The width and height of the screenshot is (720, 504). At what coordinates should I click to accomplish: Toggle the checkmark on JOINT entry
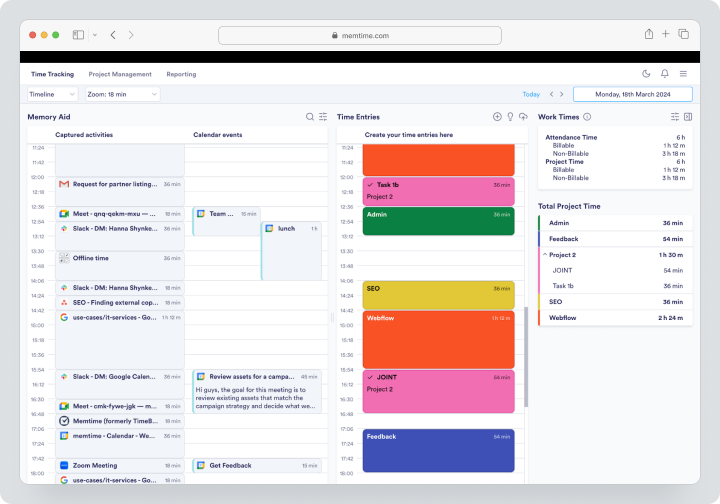[370, 377]
